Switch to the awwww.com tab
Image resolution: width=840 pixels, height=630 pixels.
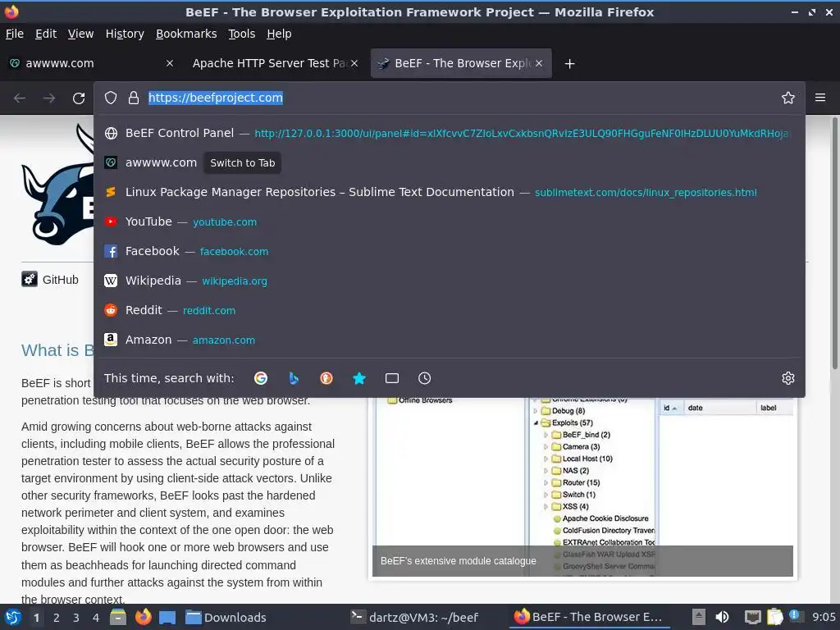click(x=91, y=63)
